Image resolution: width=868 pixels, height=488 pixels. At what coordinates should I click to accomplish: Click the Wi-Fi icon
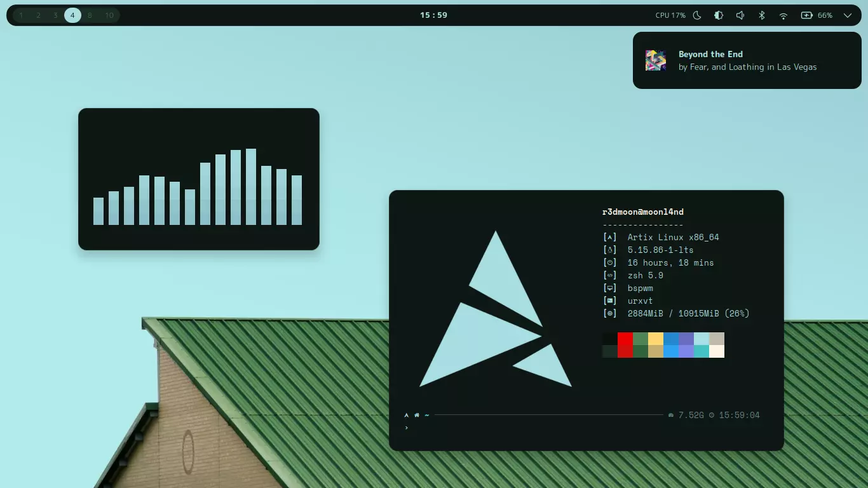(x=783, y=15)
